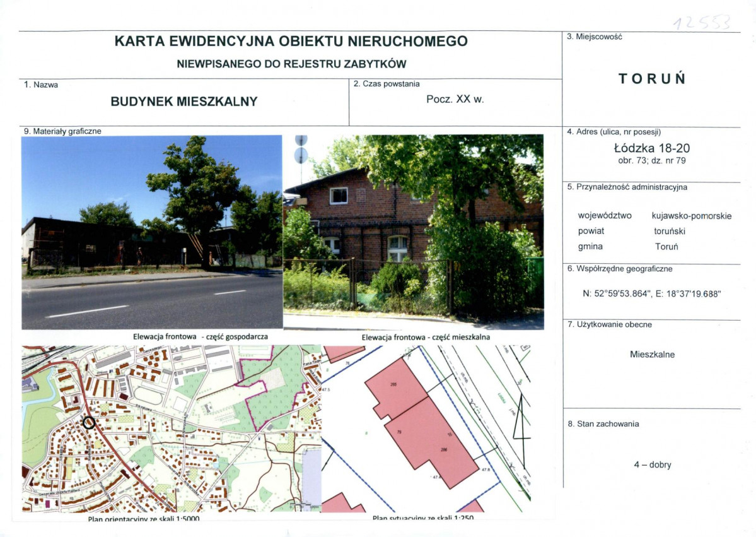
Task: Click the black circle marker on the orientation map
Action: 89,423
